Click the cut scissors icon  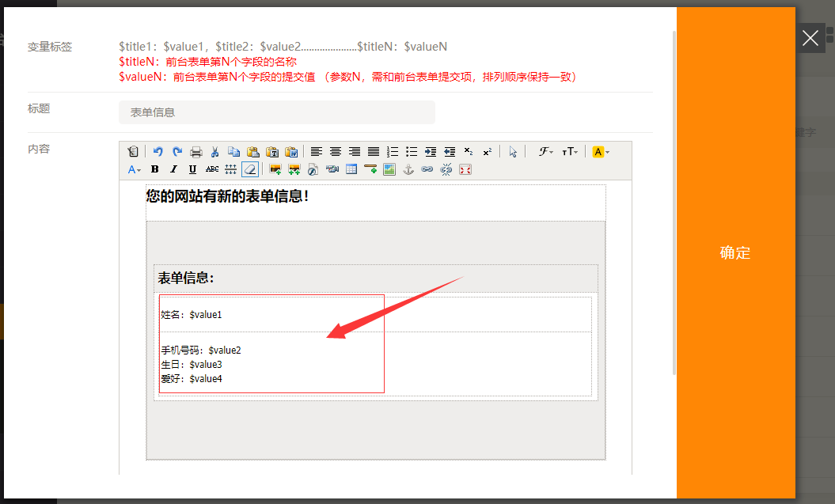214,152
